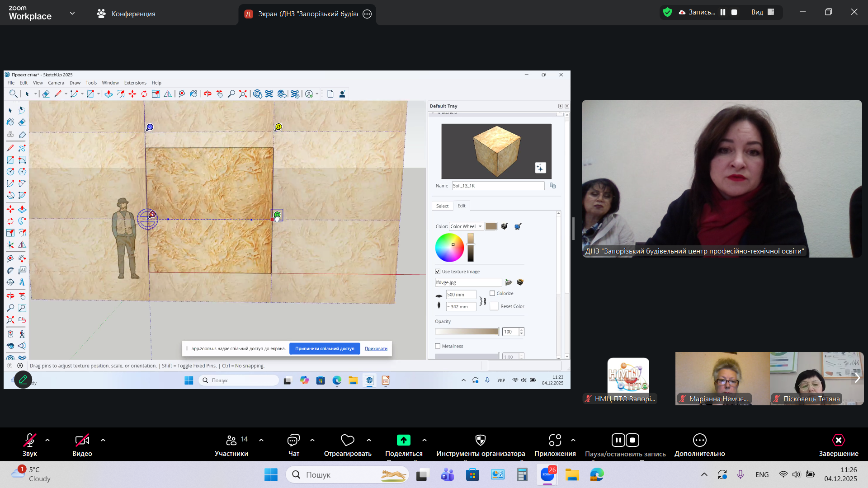Select the Orbit tool in left toolbar

[x=10, y=296]
